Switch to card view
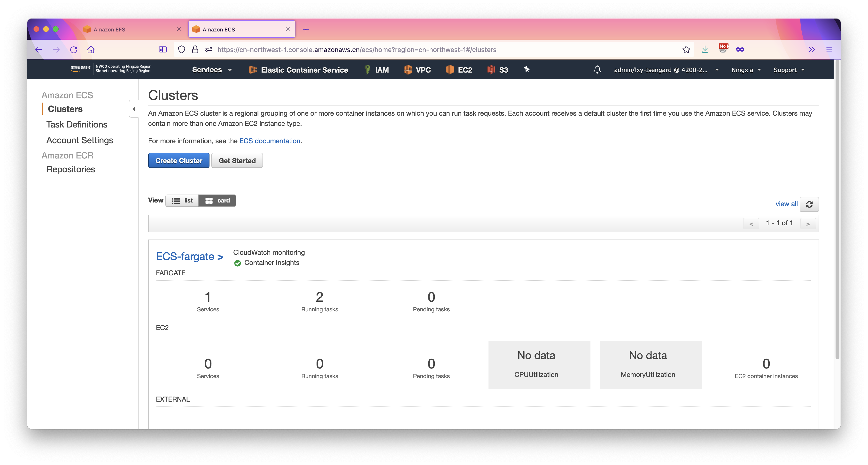Viewport: 868px width, 465px height. (217, 200)
